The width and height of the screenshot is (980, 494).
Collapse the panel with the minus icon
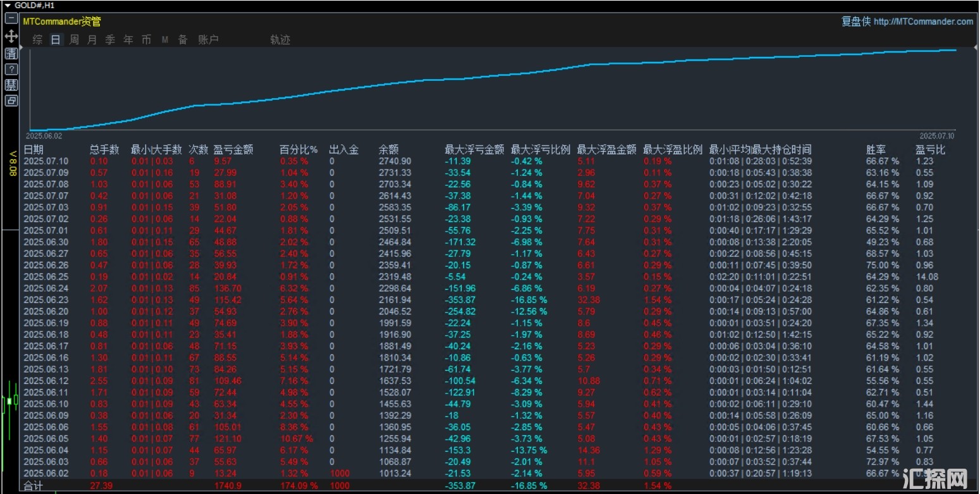click(11, 18)
